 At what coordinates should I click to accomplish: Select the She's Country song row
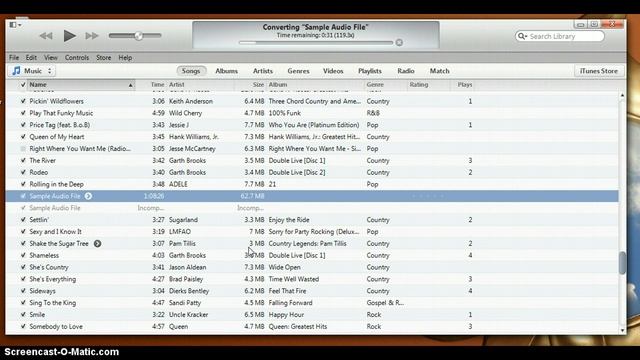[x=312, y=267]
